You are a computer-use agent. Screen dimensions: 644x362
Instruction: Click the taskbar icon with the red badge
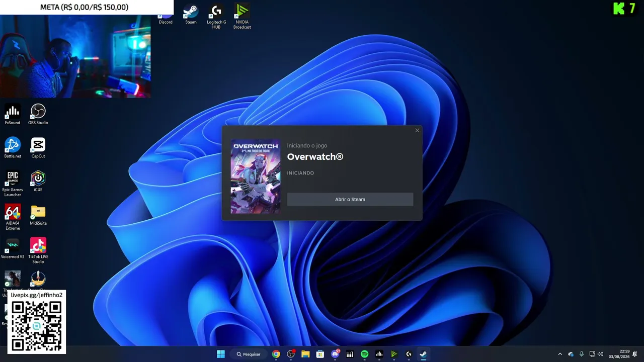[x=291, y=354]
